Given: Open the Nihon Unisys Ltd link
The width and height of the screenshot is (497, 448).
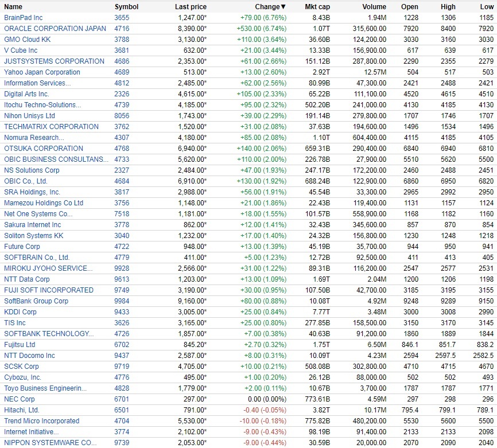Looking at the screenshot, I should 29,116.
